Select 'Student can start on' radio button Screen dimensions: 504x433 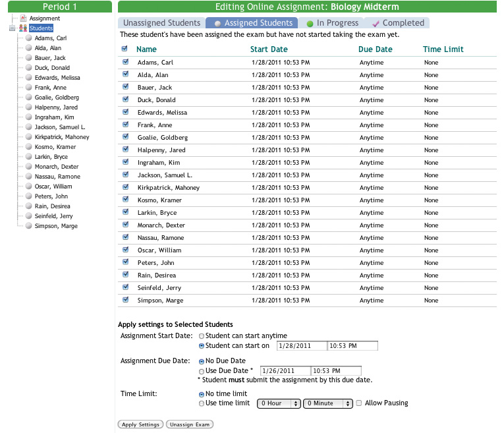point(202,346)
